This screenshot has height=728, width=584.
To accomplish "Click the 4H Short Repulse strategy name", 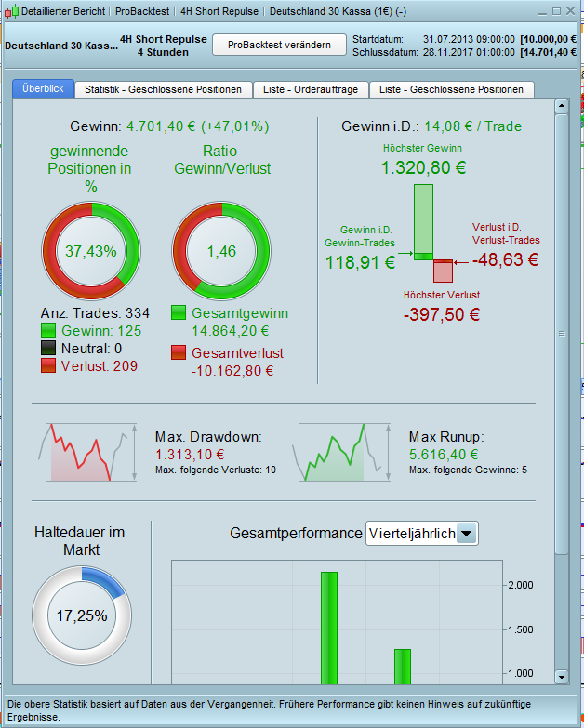I will coord(164,39).
